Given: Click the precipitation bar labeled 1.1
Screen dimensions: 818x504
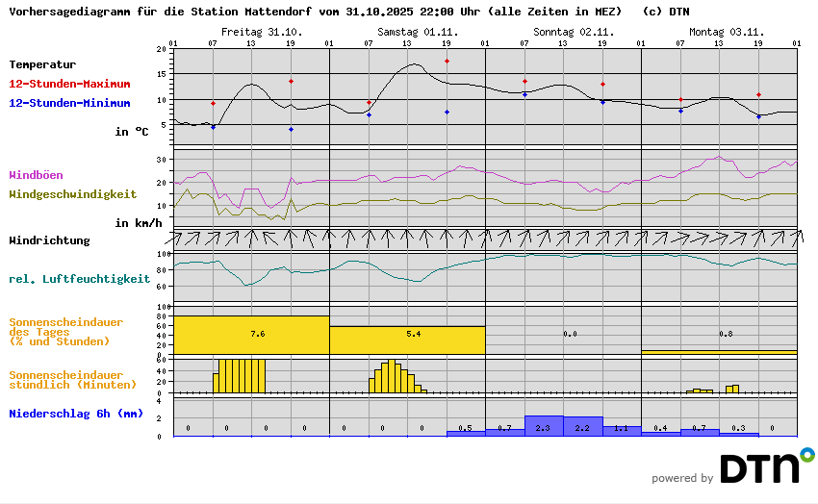Looking at the screenshot, I should [622, 431].
